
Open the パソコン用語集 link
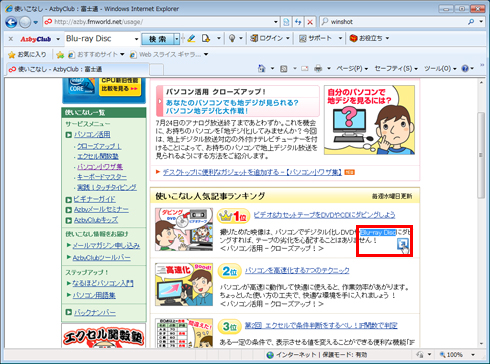pyautogui.click(x=94, y=295)
